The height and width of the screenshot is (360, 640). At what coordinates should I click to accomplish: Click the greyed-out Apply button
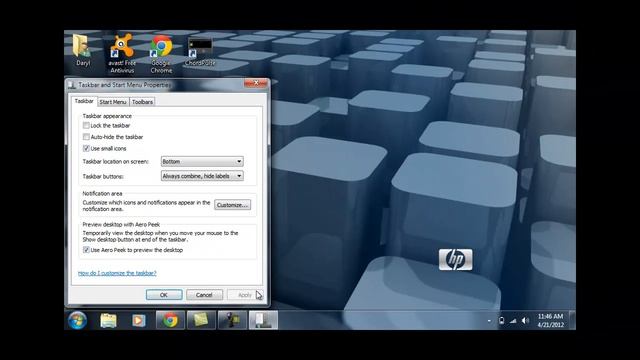245,295
